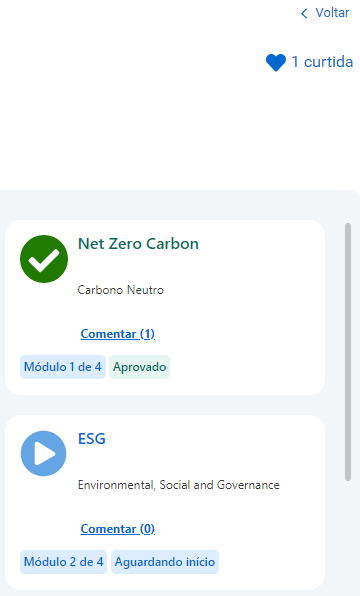Click the Carbono Neutro description text
The height and width of the screenshot is (596, 360).
pos(121,290)
